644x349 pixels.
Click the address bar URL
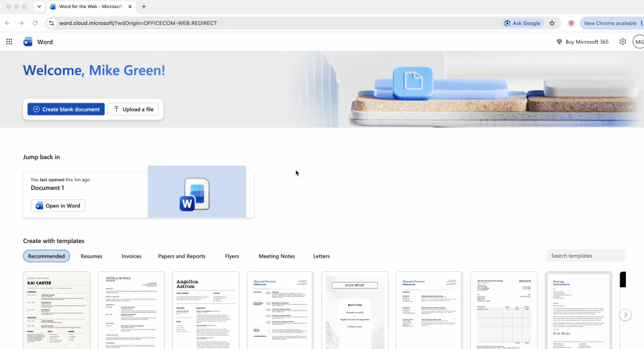tap(138, 23)
